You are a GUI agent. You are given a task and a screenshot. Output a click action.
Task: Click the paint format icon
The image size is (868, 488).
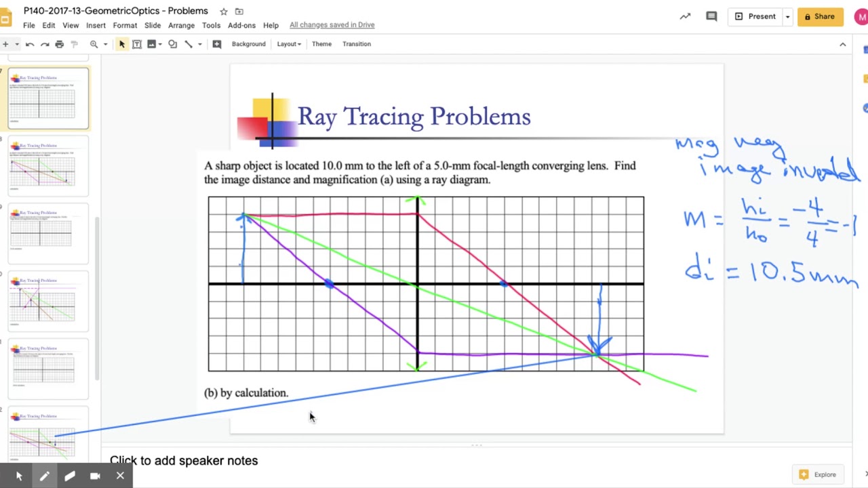pos(75,44)
